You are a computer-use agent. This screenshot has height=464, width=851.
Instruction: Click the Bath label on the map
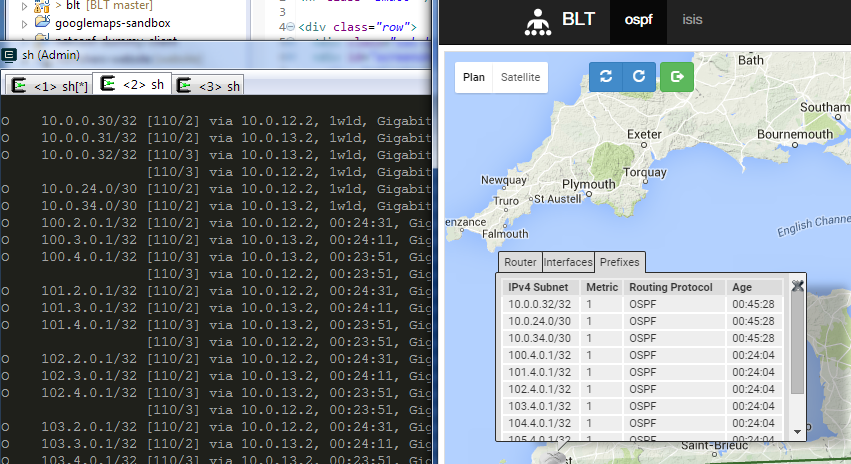751,60
